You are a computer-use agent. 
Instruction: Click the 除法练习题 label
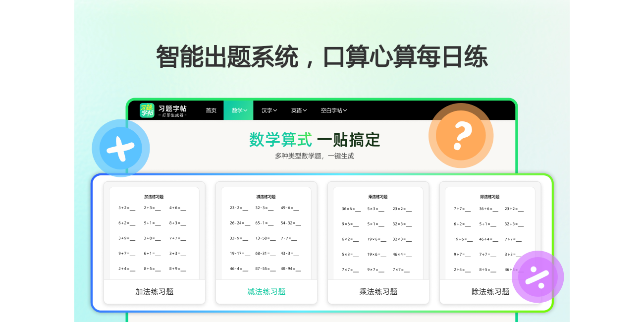[489, 292]
